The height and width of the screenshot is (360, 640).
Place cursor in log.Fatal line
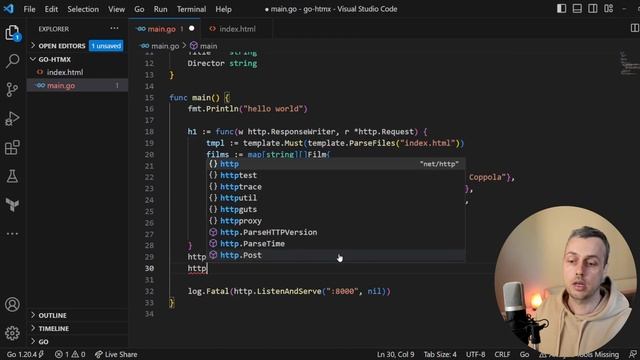[x=289, y=291]
